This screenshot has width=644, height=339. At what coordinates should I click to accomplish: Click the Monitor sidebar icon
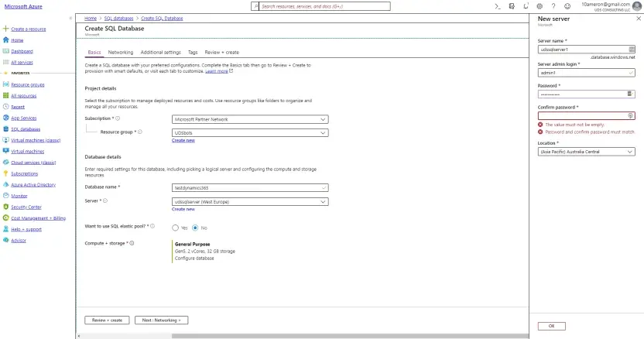point(5,196)
